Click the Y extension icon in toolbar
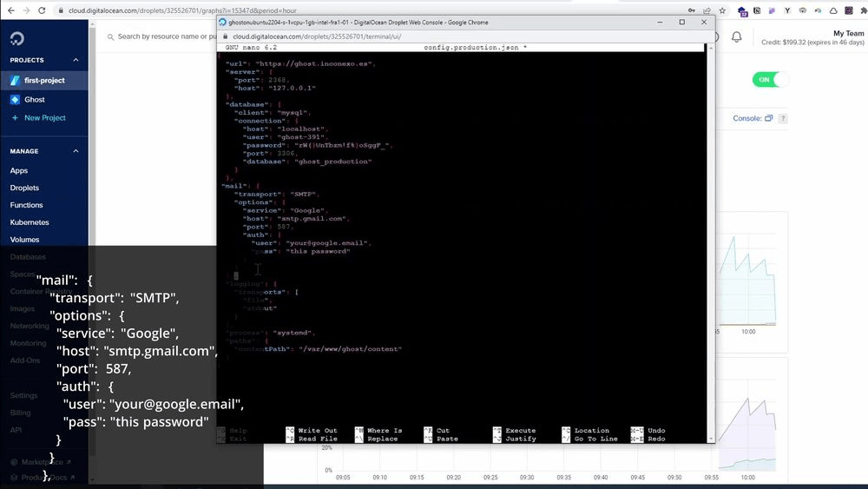The width and height of the screenshot is (868, 489). (x=787, y=10)
